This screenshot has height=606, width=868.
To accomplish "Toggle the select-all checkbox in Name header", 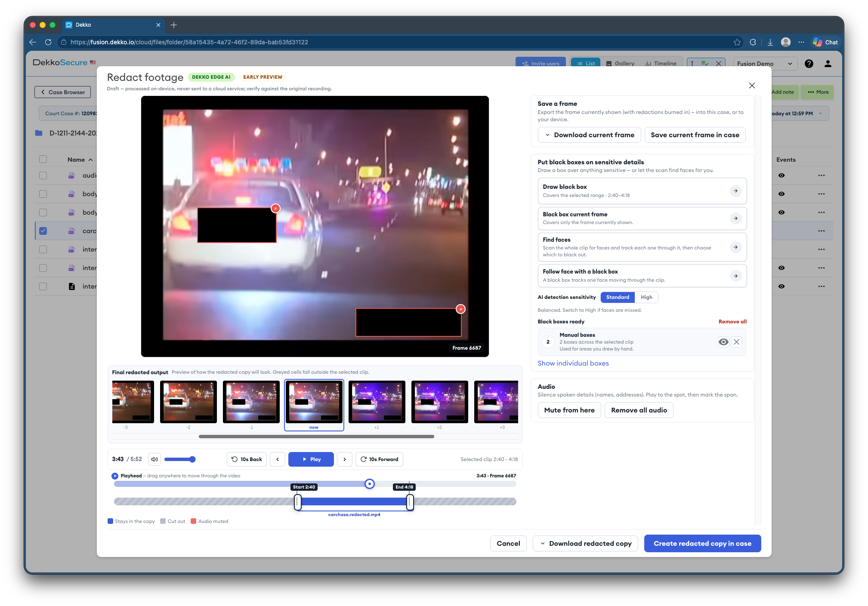I will [x=43, y=159].
